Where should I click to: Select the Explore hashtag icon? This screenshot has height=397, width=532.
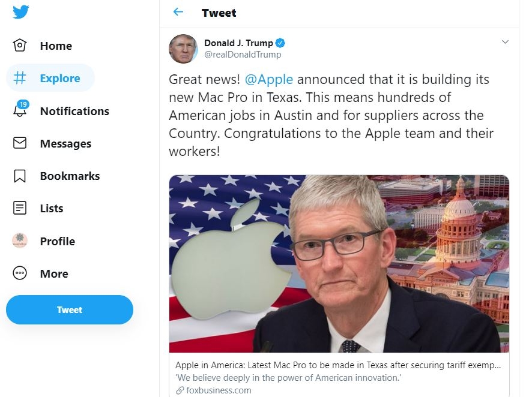(x=20, y=78)
